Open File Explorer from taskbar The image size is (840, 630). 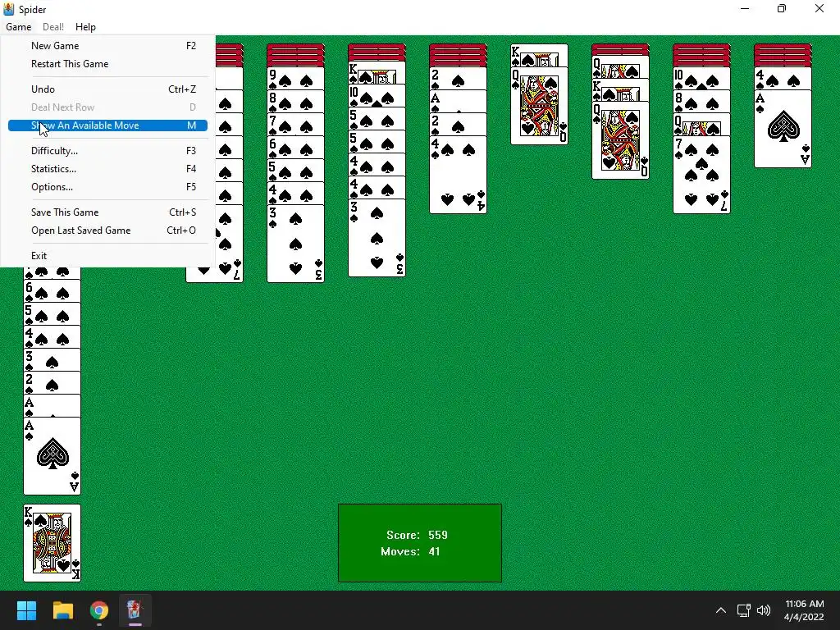pyautogui.click(x=62, y=610)
